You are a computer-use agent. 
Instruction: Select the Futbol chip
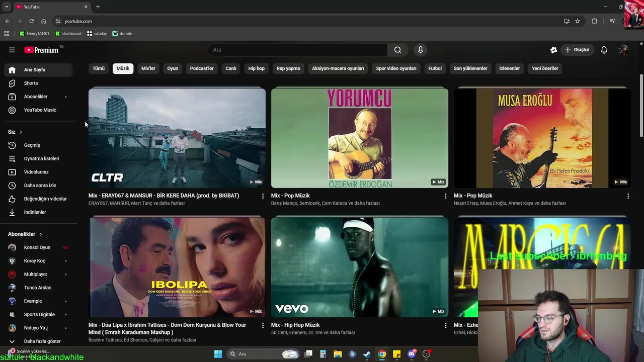(435, 68)
